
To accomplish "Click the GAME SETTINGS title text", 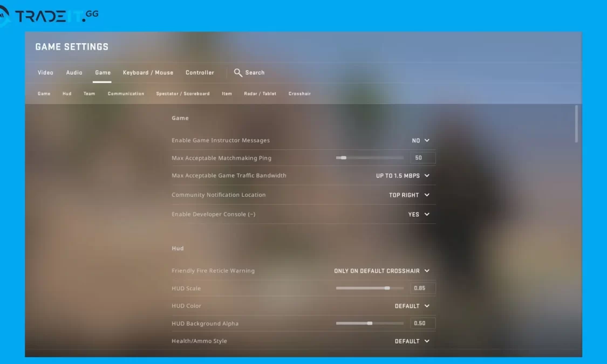I will (72, 47).
